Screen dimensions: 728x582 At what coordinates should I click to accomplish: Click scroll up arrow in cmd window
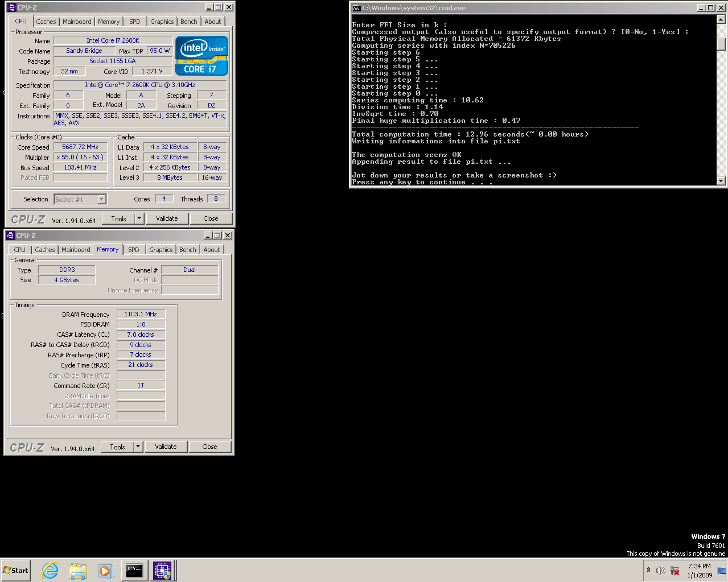point(721,19)
